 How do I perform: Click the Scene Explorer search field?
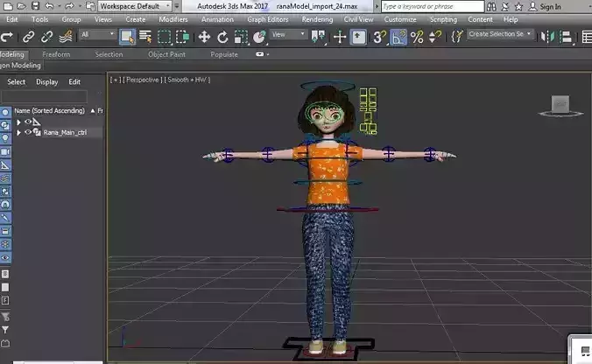44,96
